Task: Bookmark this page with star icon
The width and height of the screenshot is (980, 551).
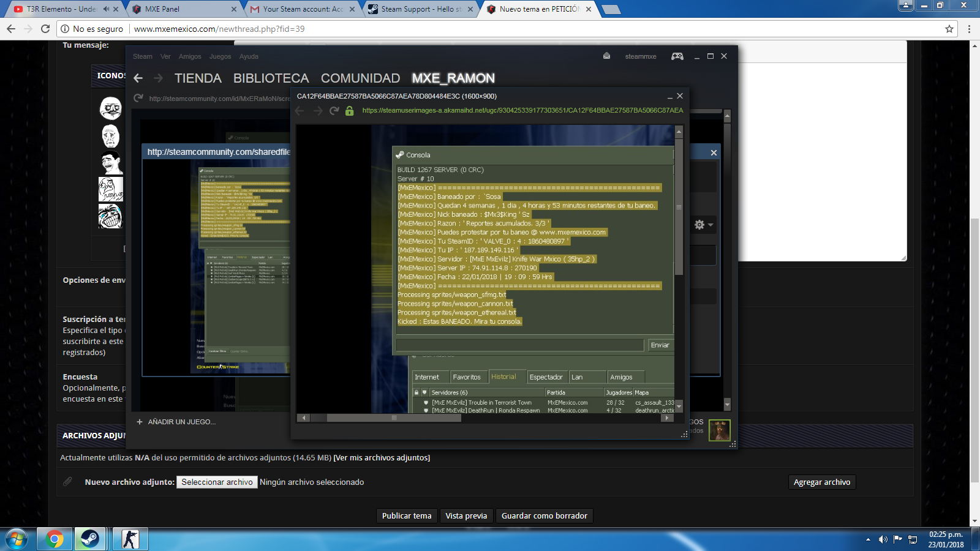Action: 949,29
